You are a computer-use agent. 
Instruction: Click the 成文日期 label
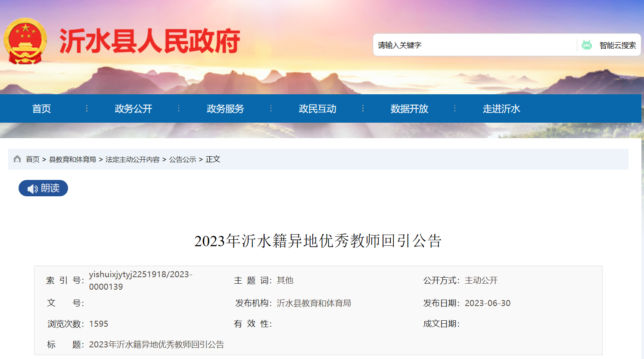click(x=442, y=324)
